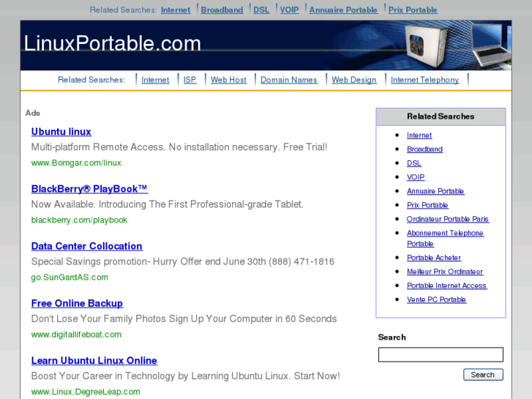Viewport: 532px width, 399px height.
Task: Open Broadband link in top bar
Action: (222, 10)
